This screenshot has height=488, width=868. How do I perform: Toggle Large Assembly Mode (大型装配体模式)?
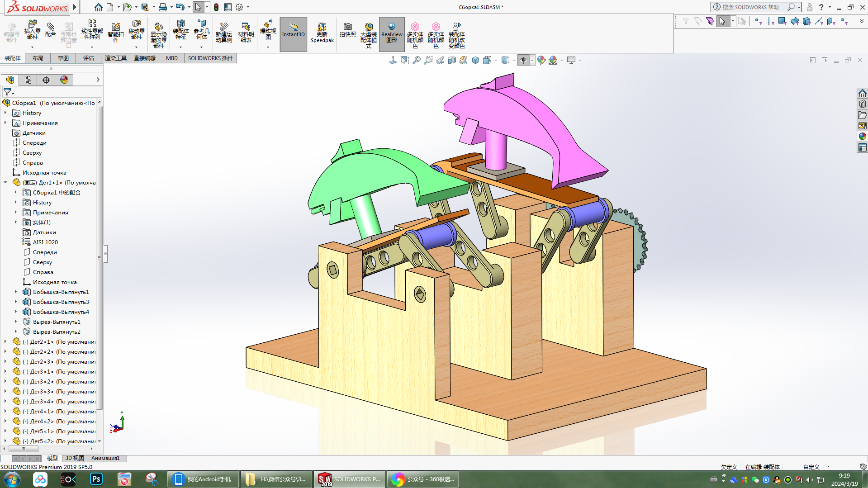point(369,35)
